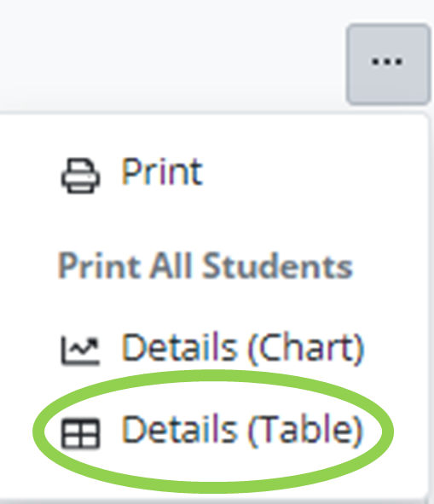Pick the grid icon inside green oval
Screen dimensions: 434x504
[x=80, y=433]
